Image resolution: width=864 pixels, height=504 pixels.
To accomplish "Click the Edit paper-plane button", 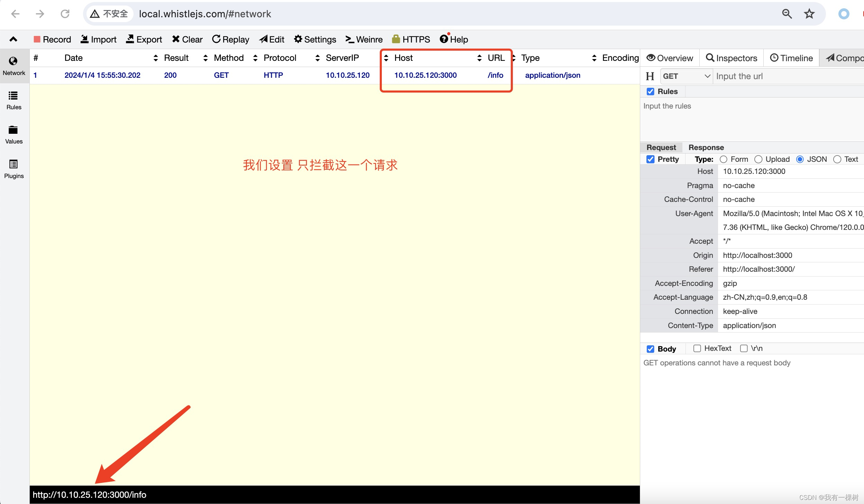I will click(x=272, y=39).
